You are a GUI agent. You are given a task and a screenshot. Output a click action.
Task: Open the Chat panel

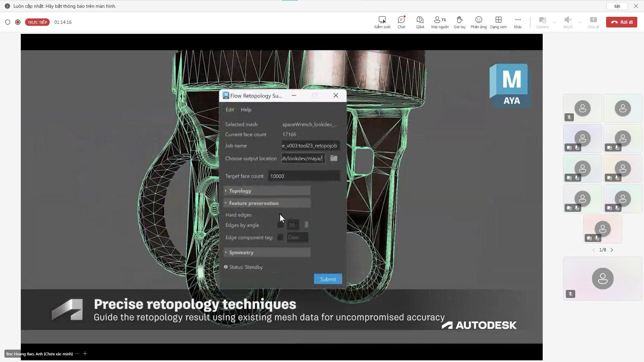coord(401,22)
